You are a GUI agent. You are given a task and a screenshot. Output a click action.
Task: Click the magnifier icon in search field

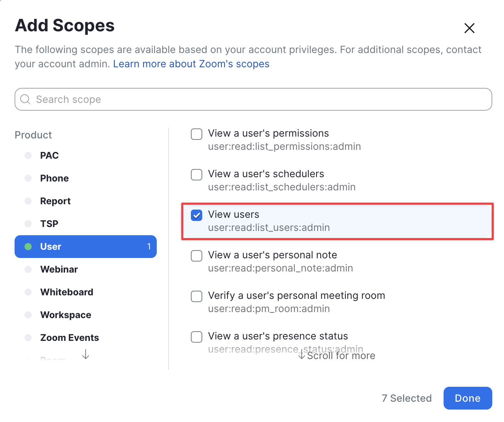coord(25,99)
